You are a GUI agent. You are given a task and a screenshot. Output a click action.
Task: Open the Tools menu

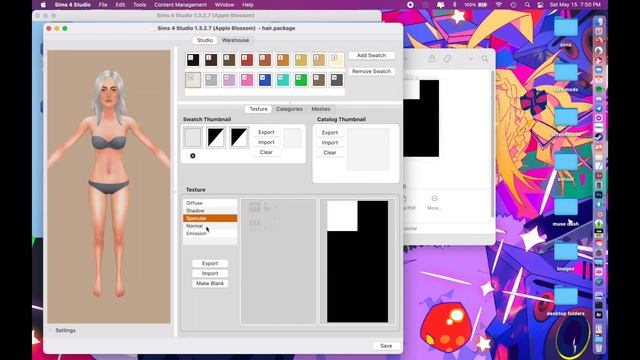tap(139, 5)
